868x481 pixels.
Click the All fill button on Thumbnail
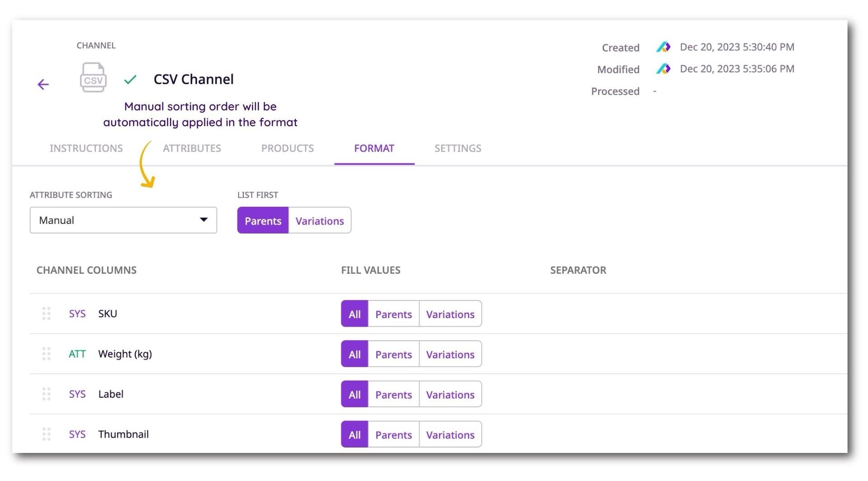coord(354,434)
